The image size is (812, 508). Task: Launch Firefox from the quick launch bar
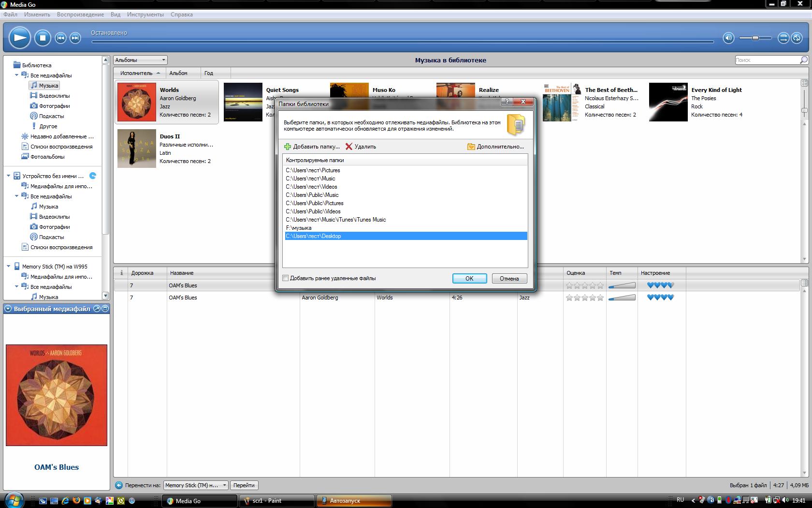click(x=76, y=501)
